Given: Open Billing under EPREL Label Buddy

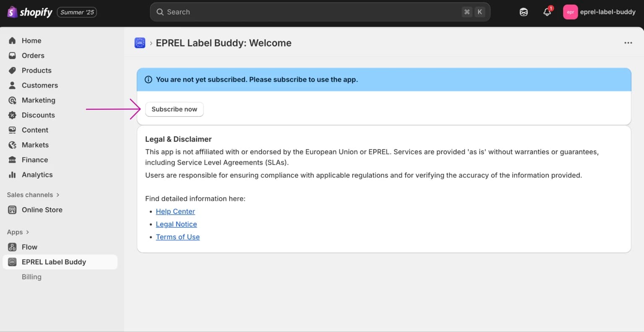Looking at the screenshot, I should 31,277.
